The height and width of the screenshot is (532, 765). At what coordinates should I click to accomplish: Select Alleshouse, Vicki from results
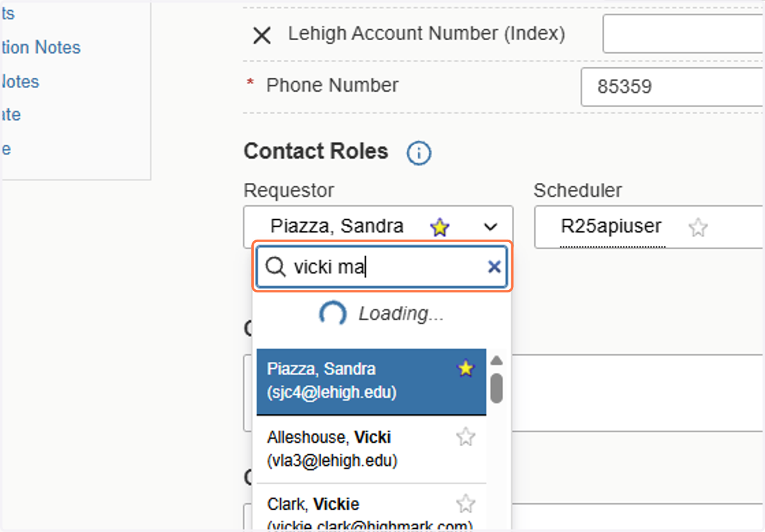coord(371,449)
